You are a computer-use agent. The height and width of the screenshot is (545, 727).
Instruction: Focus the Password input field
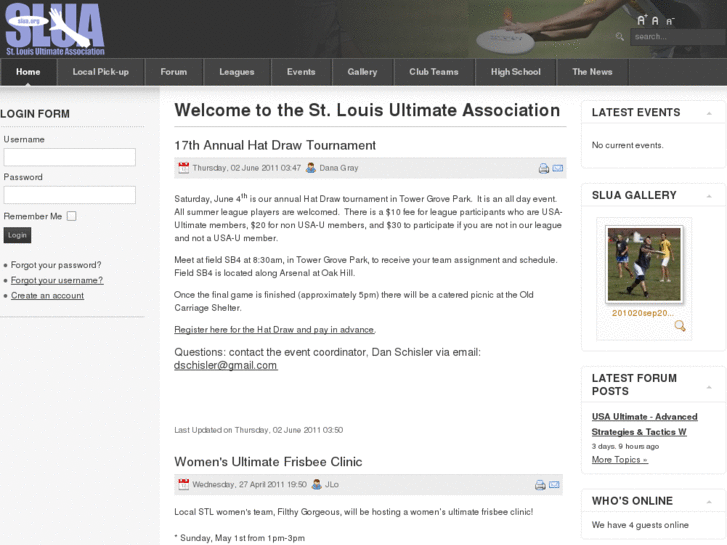tap(70, 195)
